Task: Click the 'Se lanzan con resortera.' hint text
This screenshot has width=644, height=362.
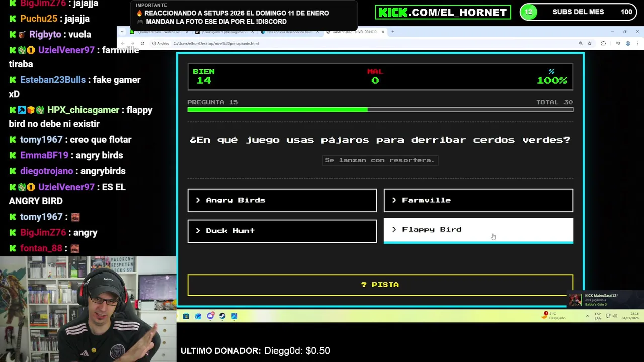Action: click(379, 160)
